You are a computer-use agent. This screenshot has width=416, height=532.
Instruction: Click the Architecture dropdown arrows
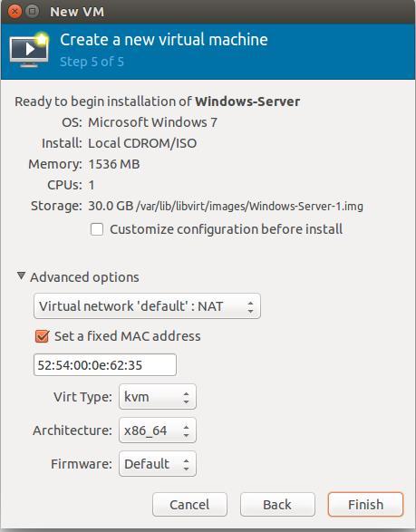pos(186,430)
